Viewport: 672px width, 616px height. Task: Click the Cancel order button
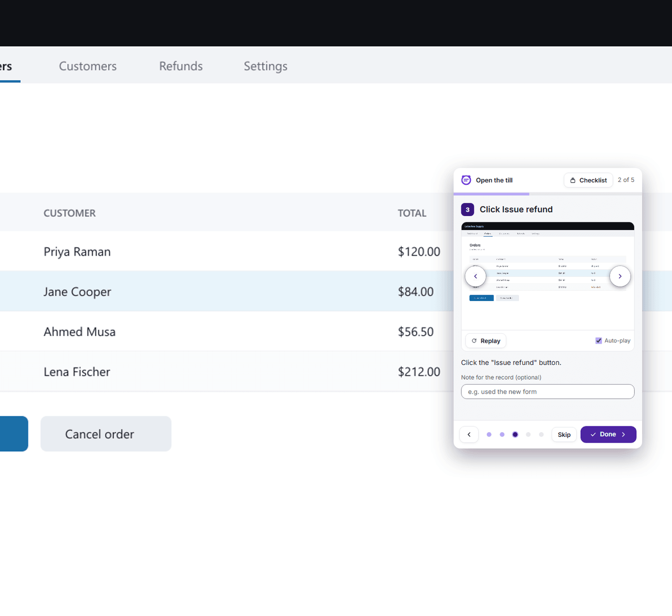click(x=106, y=434)
